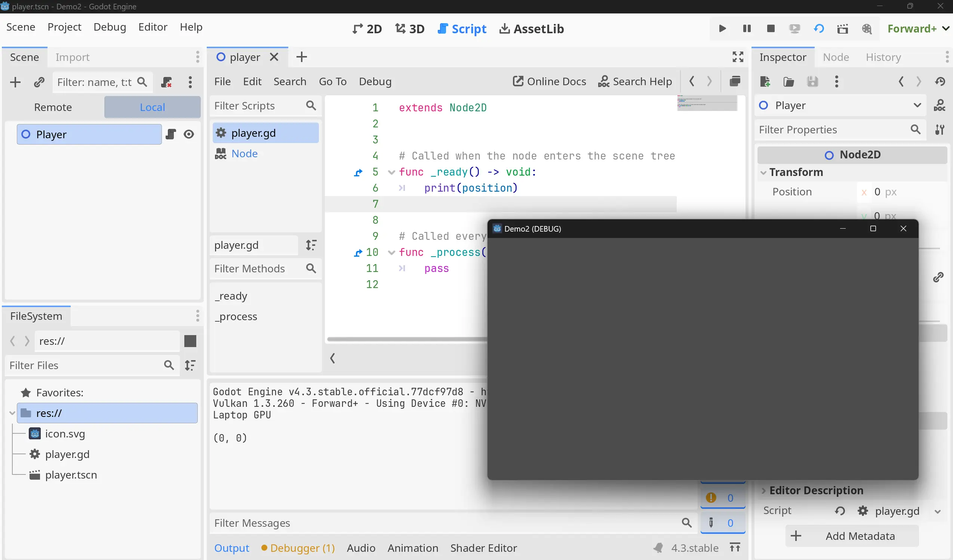Open the Project menu
The image size is (953, 560).
[64, 27]
